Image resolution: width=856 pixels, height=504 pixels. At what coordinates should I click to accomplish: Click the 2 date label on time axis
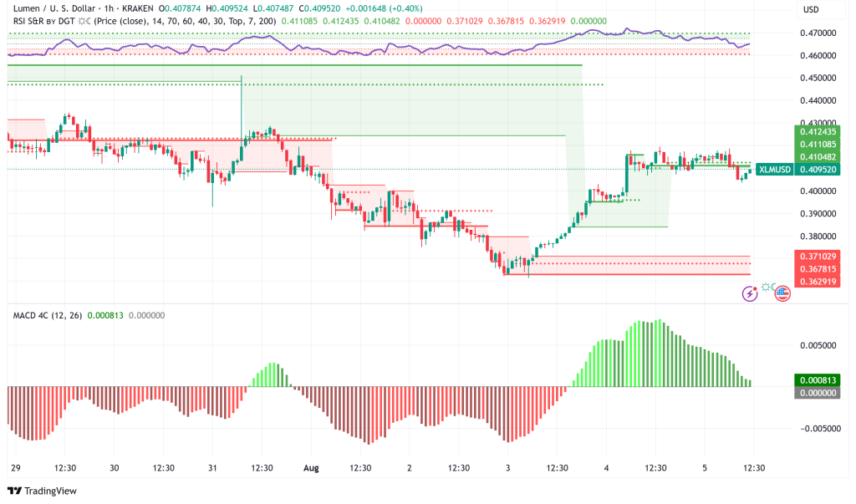click(x=410, y=468)
